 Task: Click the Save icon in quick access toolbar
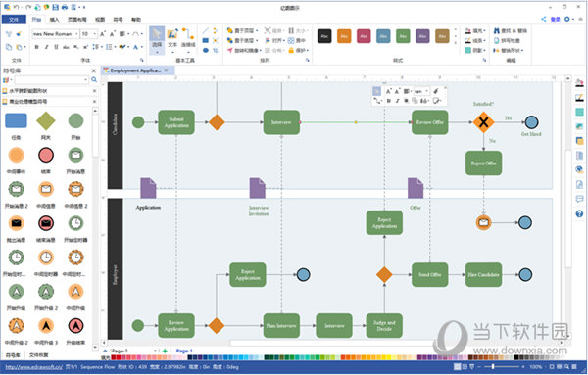56,7
